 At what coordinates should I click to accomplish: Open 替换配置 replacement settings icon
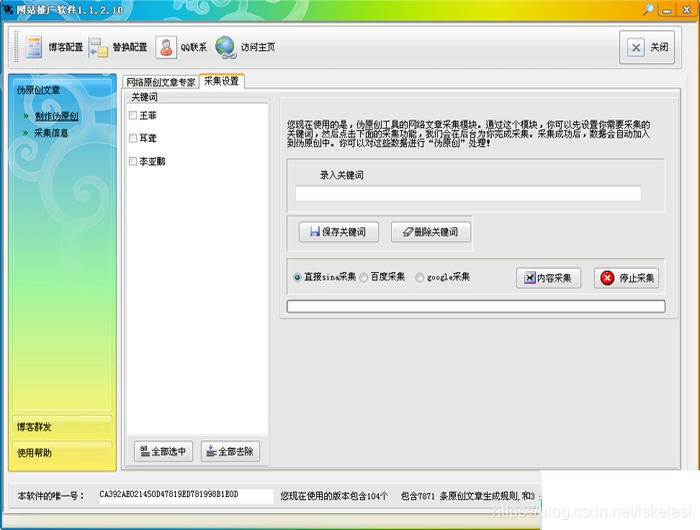[98, 47]
